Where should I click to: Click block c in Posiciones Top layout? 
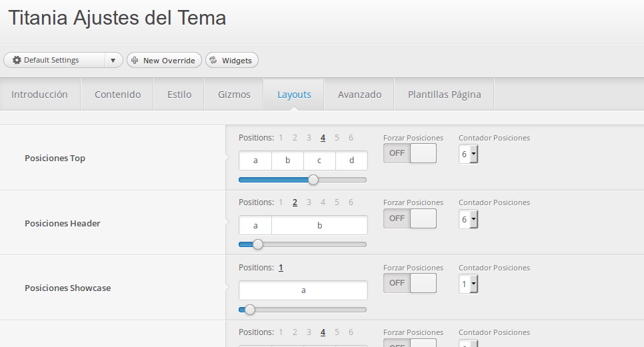[x=319, y=161]
